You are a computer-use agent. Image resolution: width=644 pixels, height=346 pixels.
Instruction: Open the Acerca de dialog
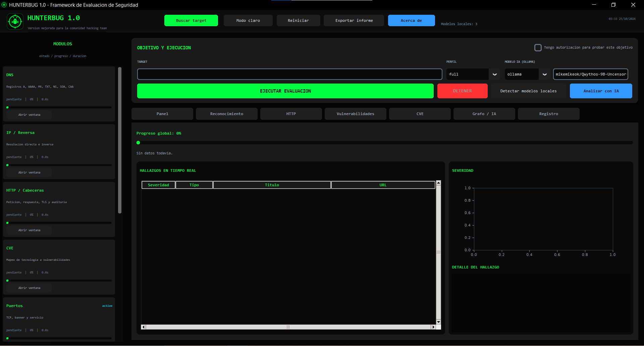click(412, 20)
